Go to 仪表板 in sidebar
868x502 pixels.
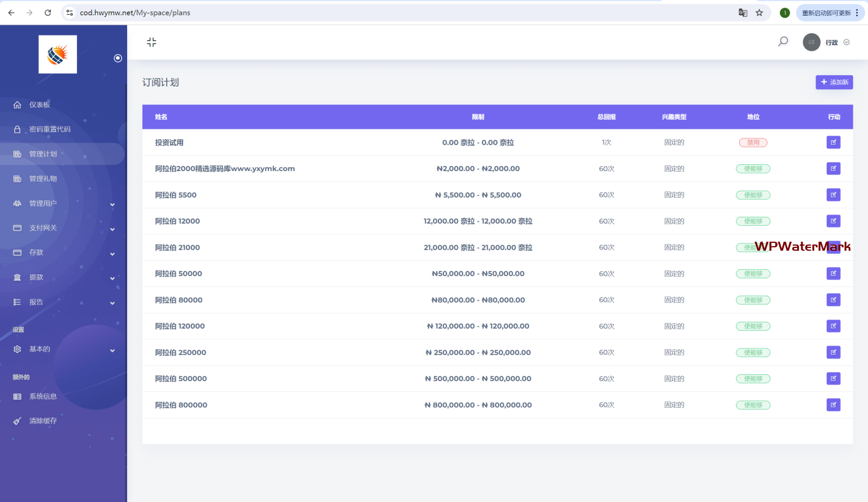[40, 105]
